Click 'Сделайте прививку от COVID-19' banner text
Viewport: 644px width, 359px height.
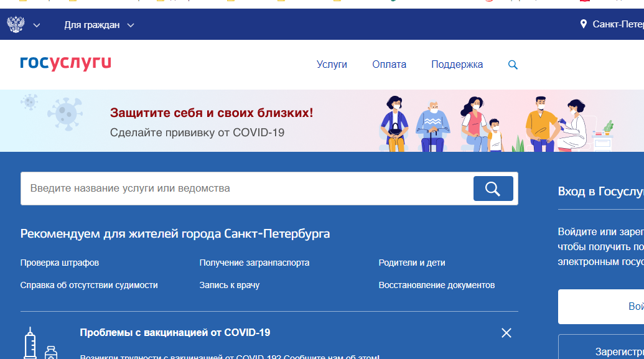coord(197,133)
